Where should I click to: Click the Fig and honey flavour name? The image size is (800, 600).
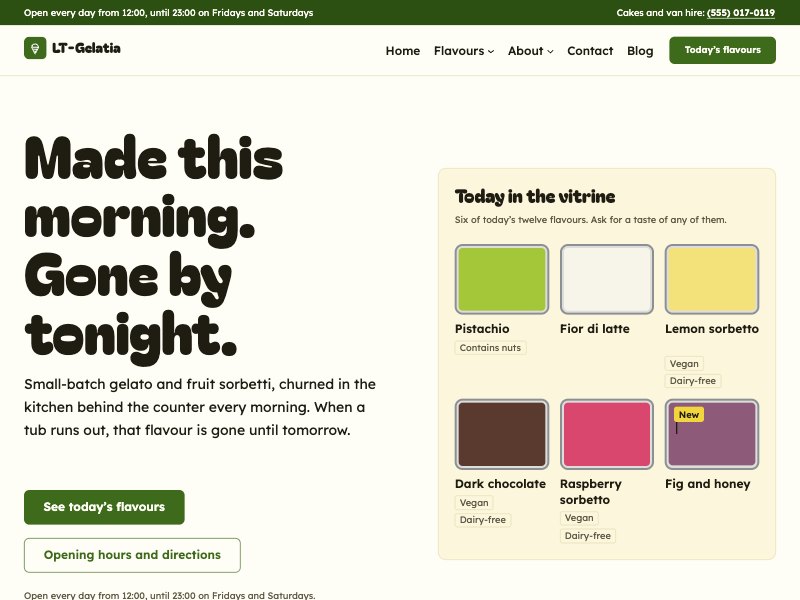(708, 484)
